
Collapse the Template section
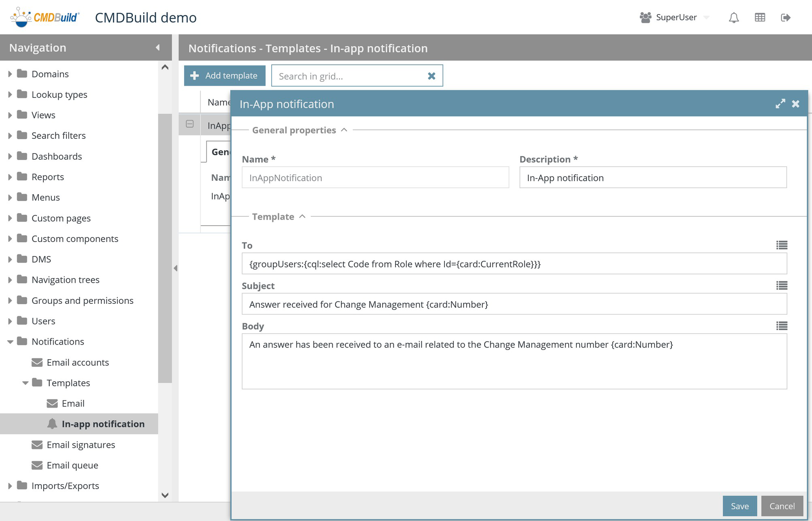(x=302, y=216)
